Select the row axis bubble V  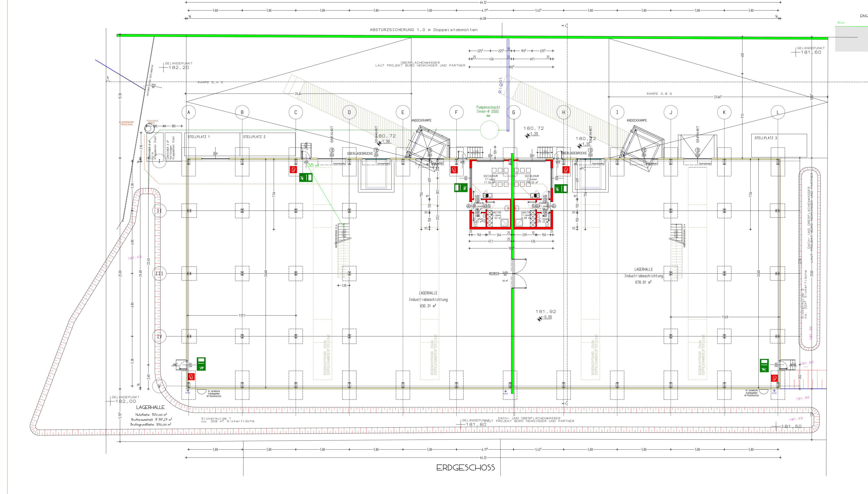[159, 386]
